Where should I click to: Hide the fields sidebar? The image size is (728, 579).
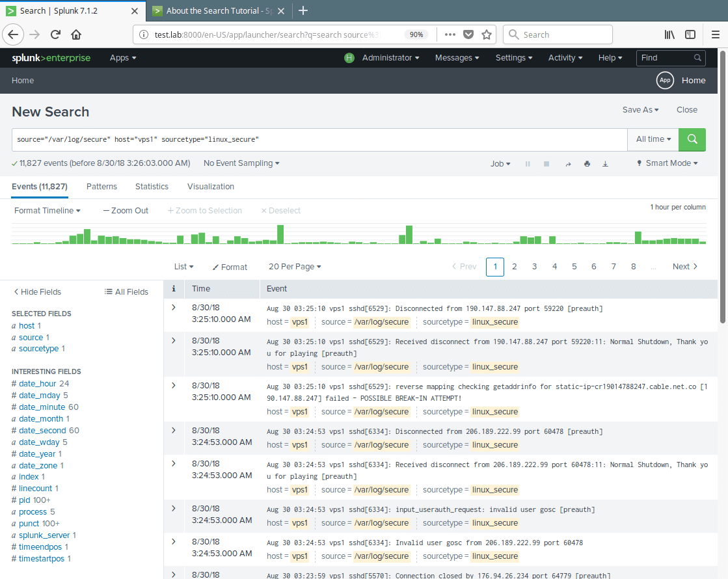pyautogui.click(x=36, y=291)
